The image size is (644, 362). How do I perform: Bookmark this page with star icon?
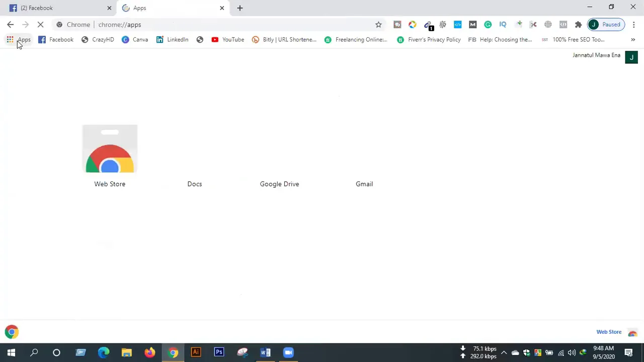[x=378, y=25]
